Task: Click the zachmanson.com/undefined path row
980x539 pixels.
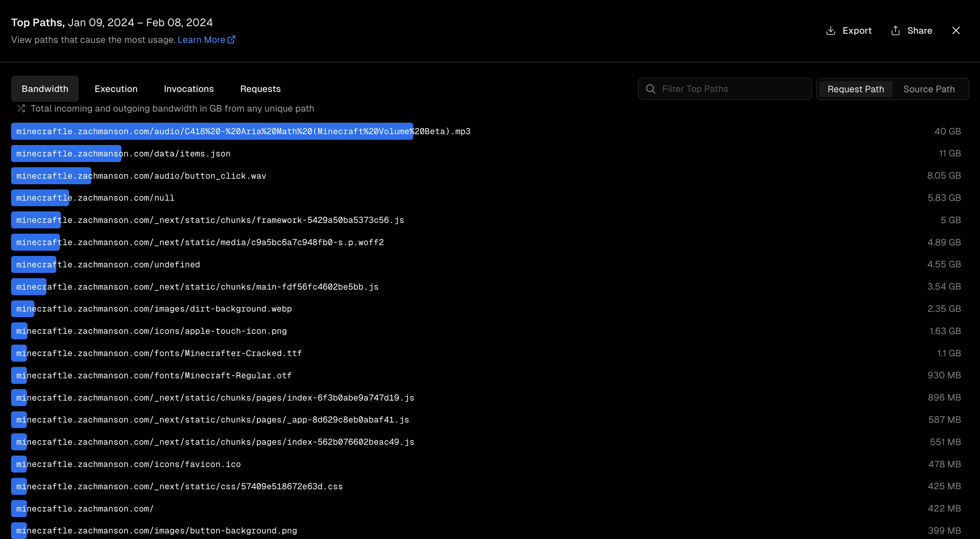Action: point(490,264)
